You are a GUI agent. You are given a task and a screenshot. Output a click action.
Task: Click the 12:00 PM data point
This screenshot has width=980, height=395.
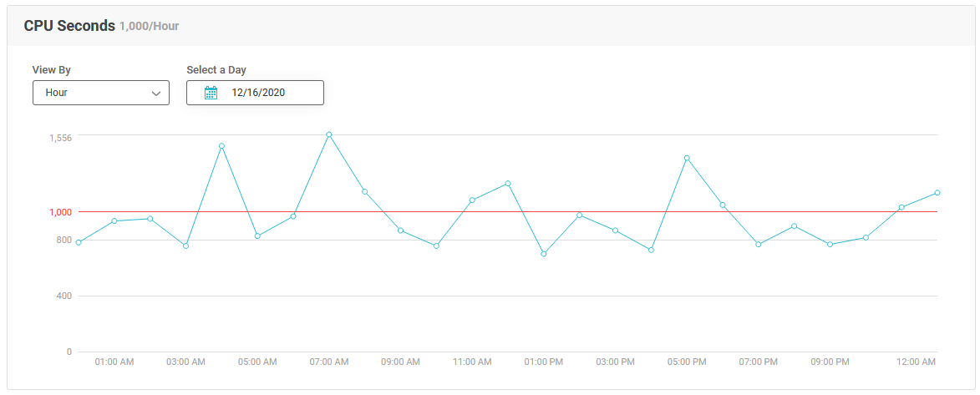(508, 183)
